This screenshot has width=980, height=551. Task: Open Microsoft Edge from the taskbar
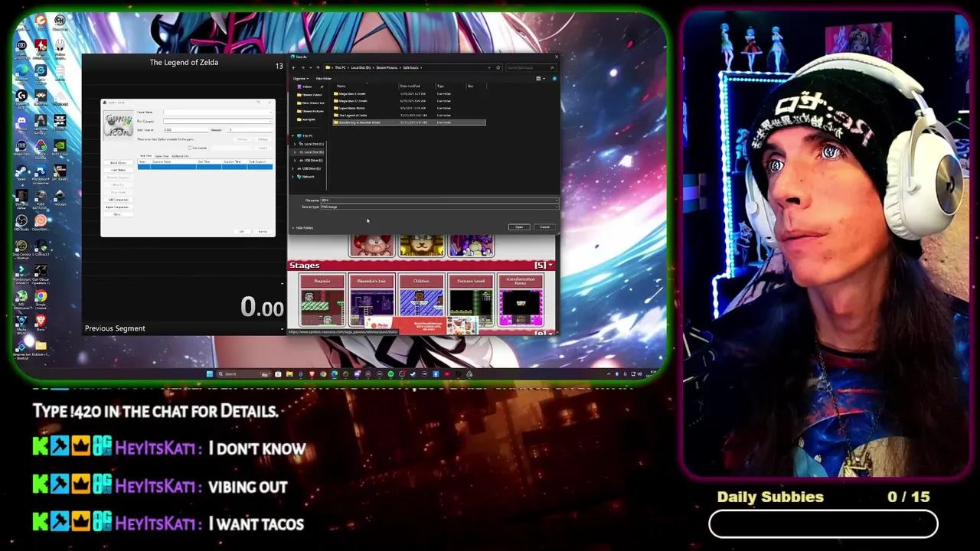click(x=335, y=374)
